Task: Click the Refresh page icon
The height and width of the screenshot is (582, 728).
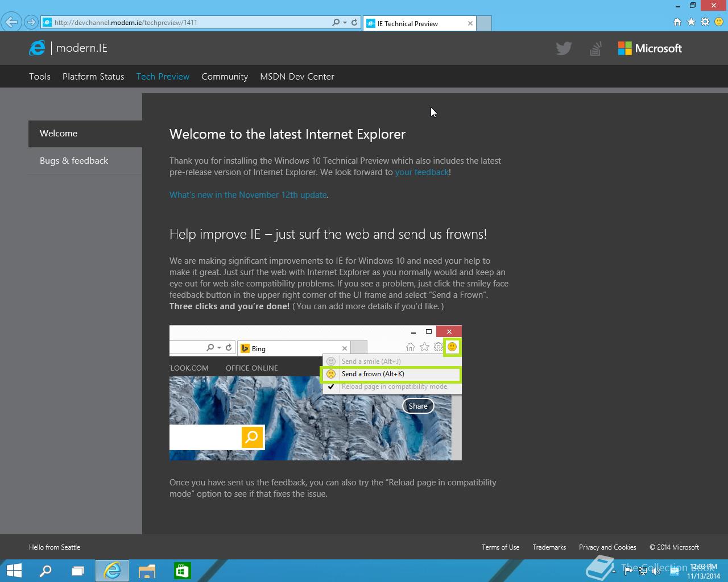Action: click(x=354, y=23)
